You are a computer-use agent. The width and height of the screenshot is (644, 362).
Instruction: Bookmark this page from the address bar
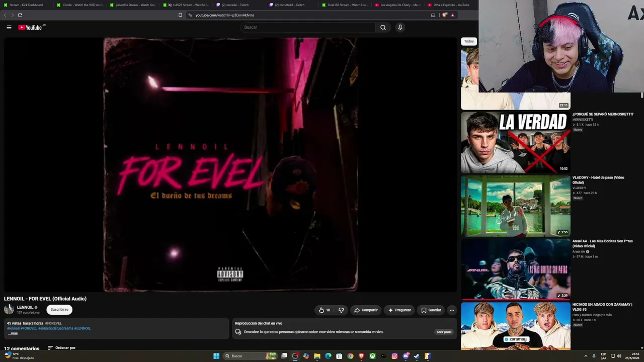(180, 15)
